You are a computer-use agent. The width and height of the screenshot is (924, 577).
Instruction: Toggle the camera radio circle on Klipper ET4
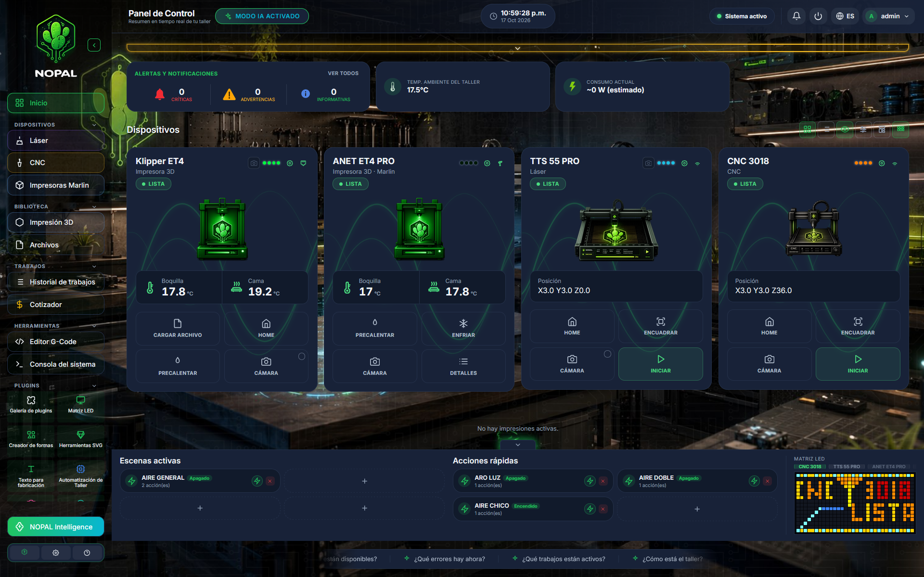pos(302,357)
